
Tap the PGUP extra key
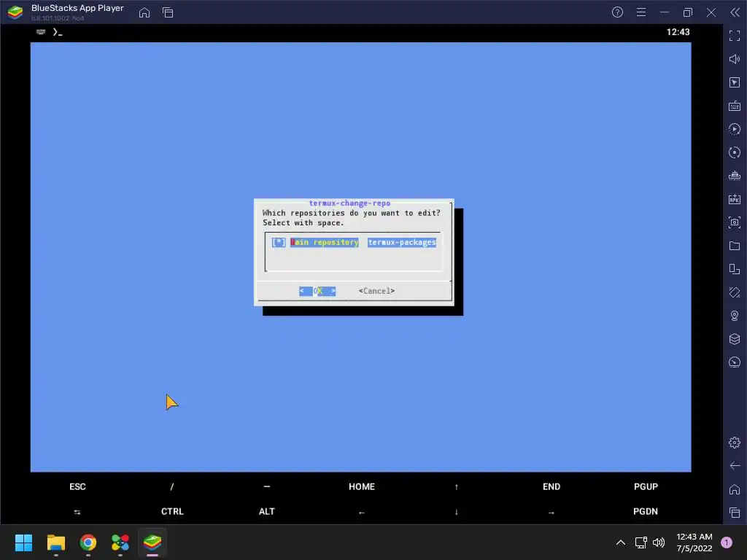click(x=646, y=486)
